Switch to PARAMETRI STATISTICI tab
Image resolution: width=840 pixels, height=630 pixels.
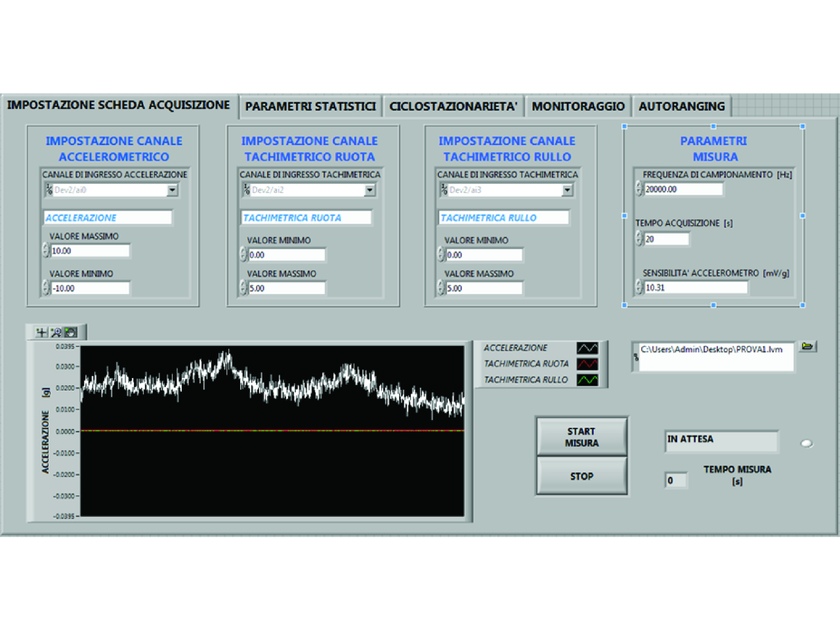310,106
